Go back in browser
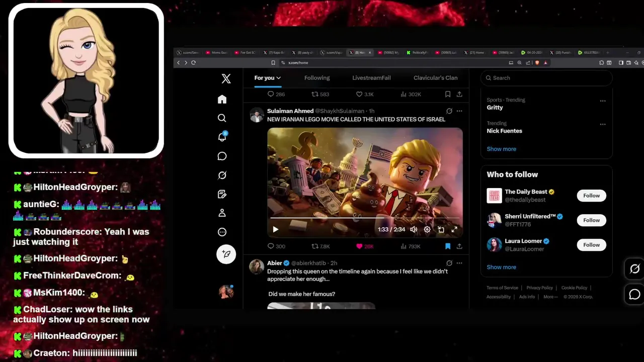 (x=178, y=63)
